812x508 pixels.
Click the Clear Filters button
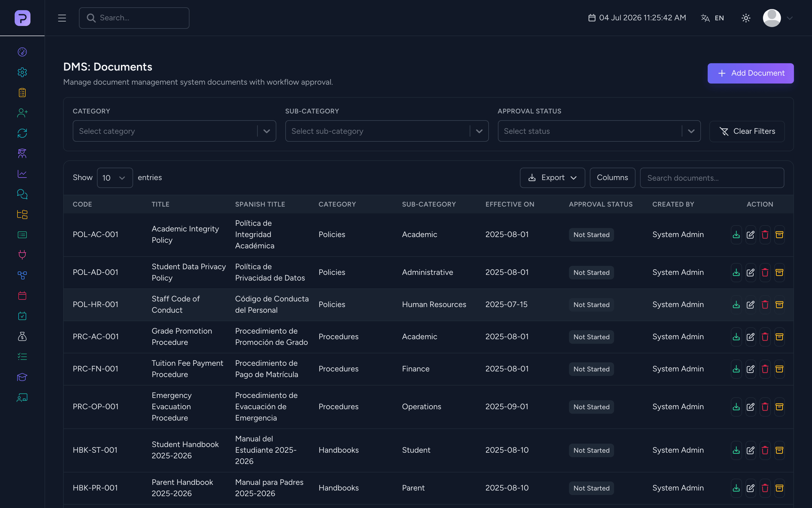click(747, 131)
